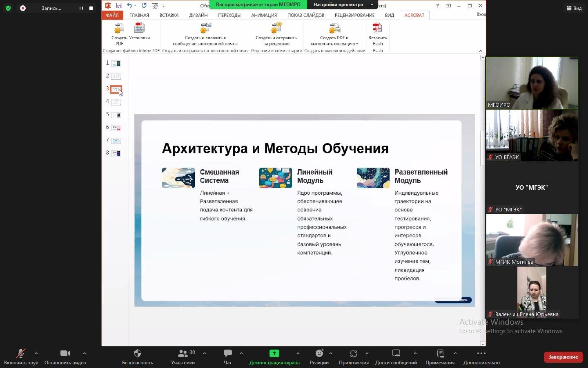The height and width of the screenshot is (368, 588).
Task: Stop the camera with Остановить видео
Action: (x=65, y=354)
